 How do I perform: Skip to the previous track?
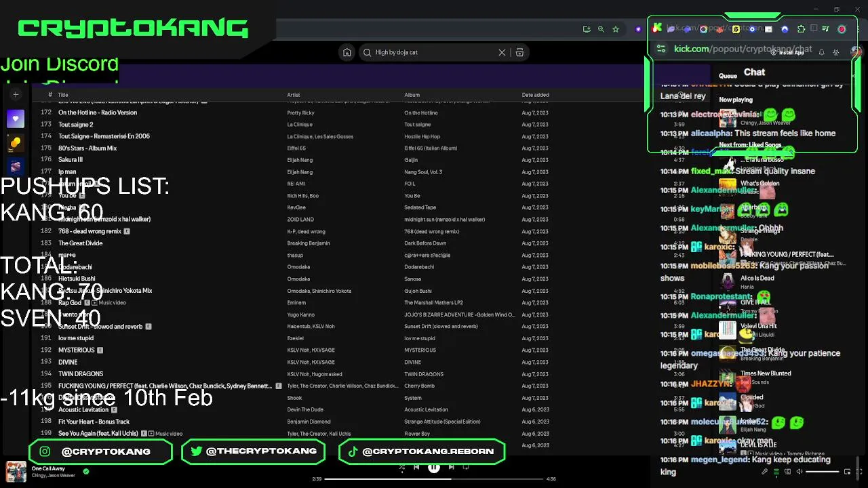click(416, 467)
